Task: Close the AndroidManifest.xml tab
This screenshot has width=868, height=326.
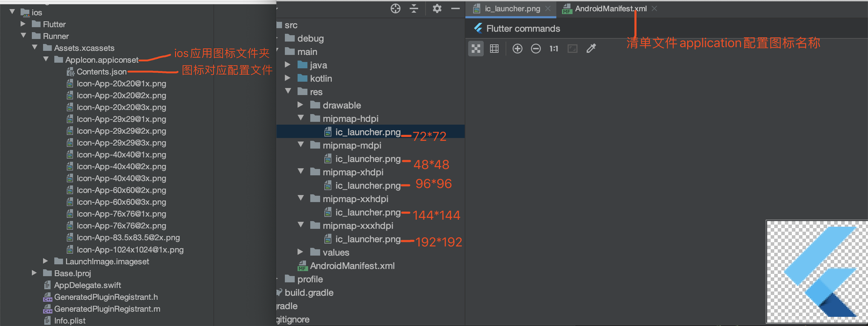Action: (x=654, y=8)
